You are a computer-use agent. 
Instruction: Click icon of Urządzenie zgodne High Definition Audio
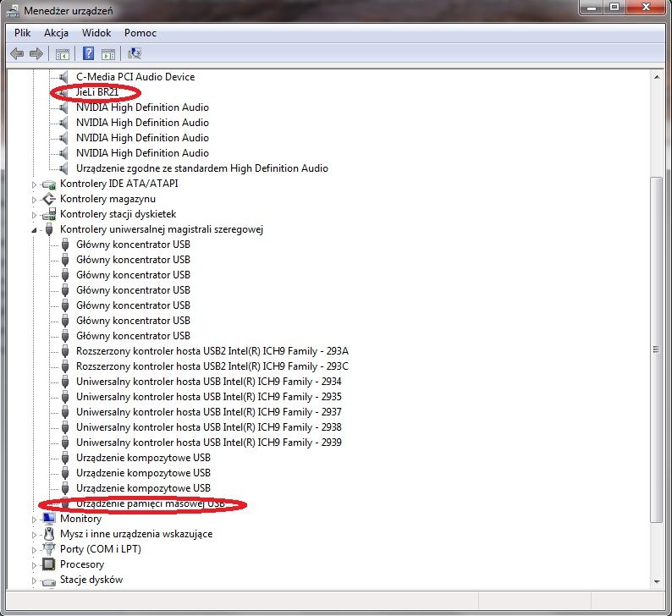pos(63,168)
